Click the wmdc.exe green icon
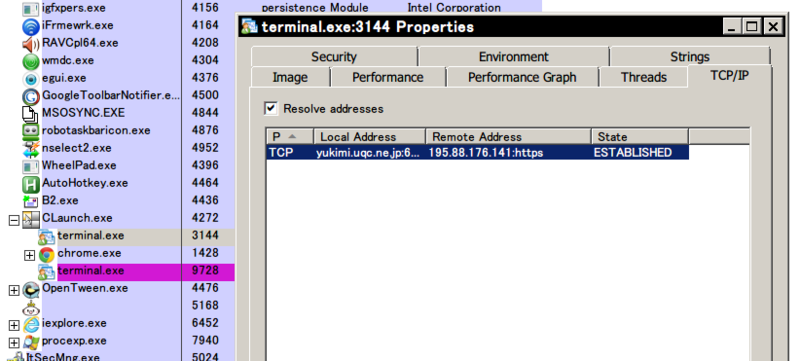 [x=31, y=61]
